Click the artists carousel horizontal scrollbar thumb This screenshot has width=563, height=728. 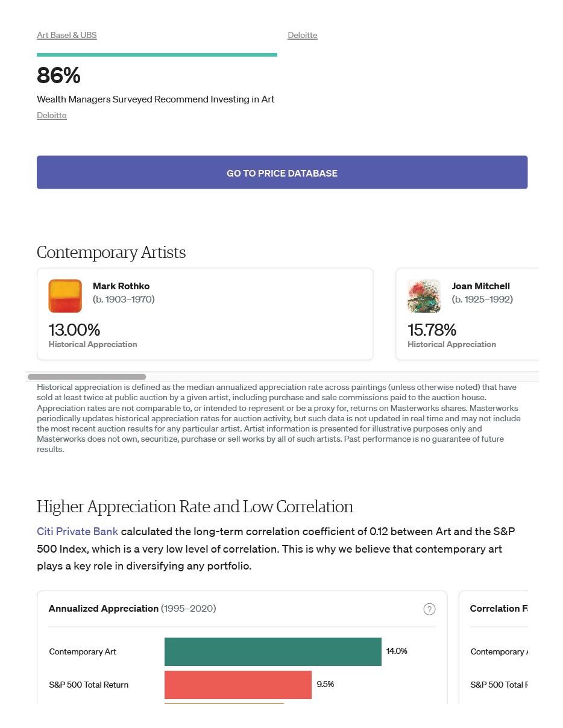click(x=87, y=377)
